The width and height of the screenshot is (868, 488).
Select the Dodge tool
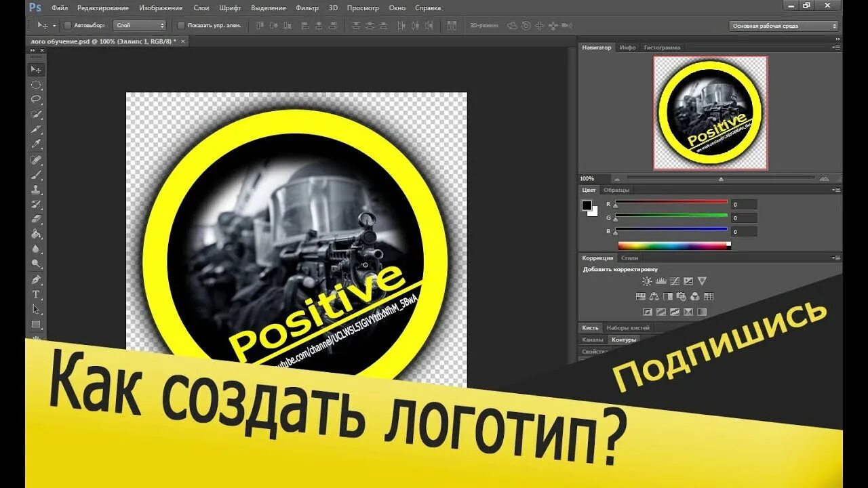pyautogui.click(x=37, y=264)
